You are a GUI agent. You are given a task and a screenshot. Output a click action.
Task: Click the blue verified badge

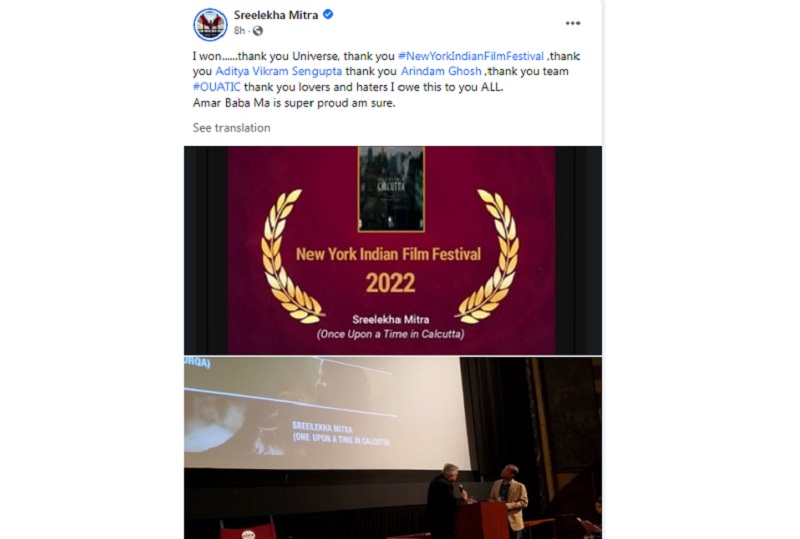point(328,14)
